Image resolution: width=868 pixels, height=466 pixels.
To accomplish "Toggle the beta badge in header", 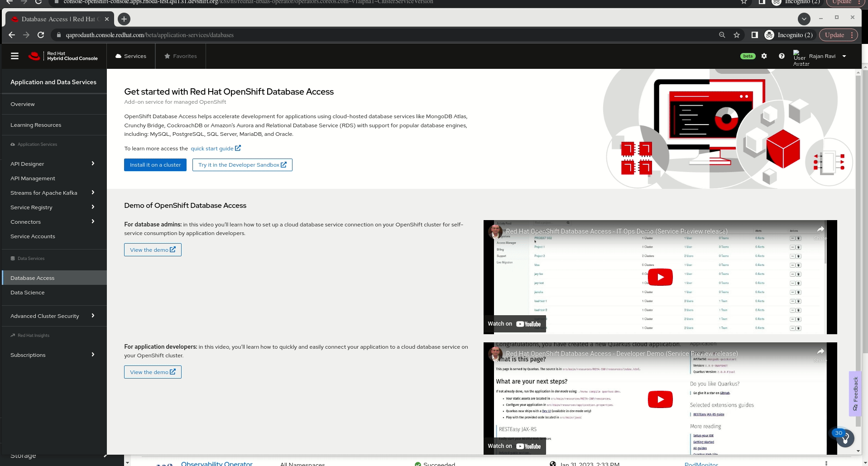I will tap(748, 56).
